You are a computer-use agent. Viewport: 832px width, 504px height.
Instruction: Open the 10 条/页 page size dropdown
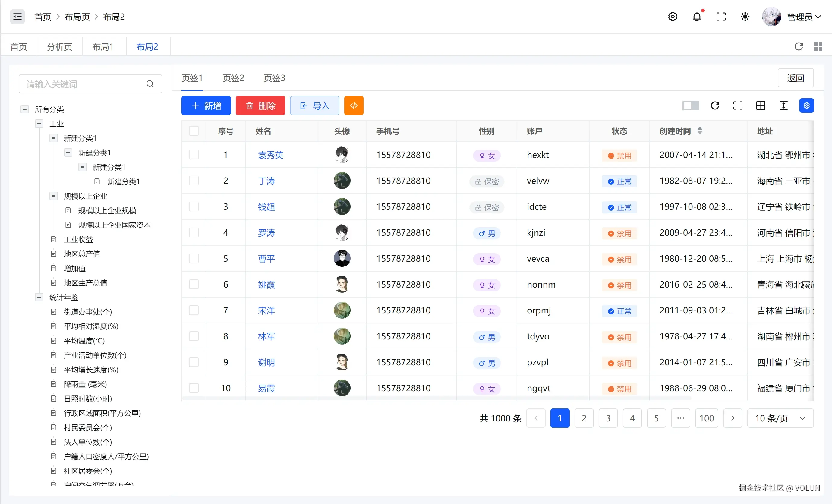[x=780, y=418]
